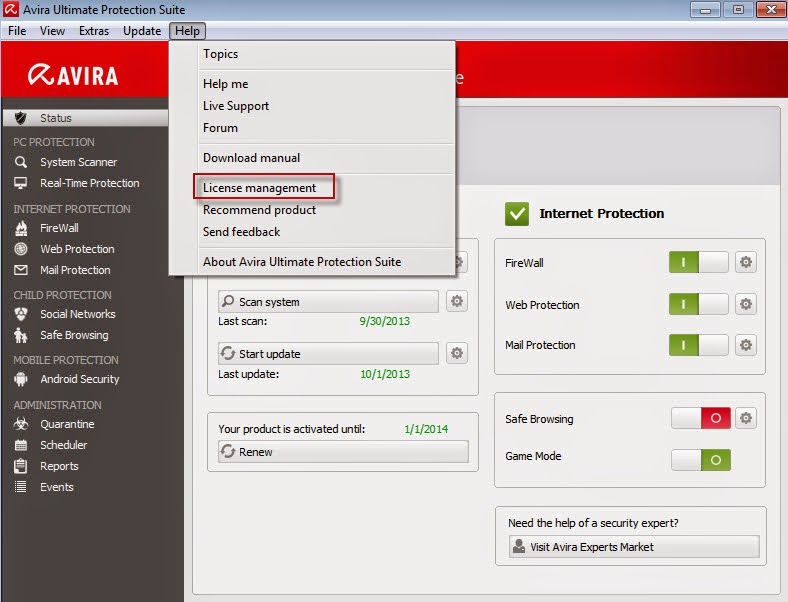Click the last scan date 9/30/2013
Screen dimensions: 788x602
[384, 321]
